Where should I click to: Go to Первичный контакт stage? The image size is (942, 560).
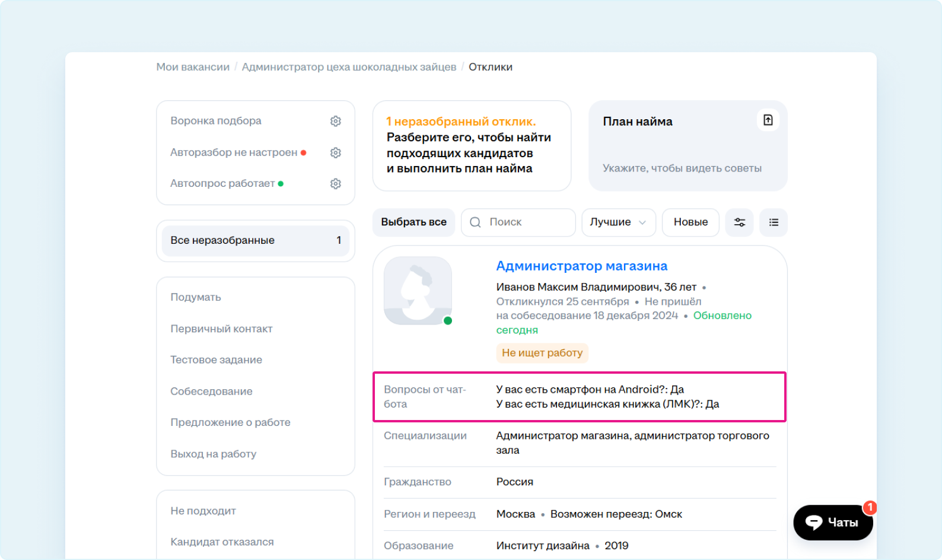221,329
